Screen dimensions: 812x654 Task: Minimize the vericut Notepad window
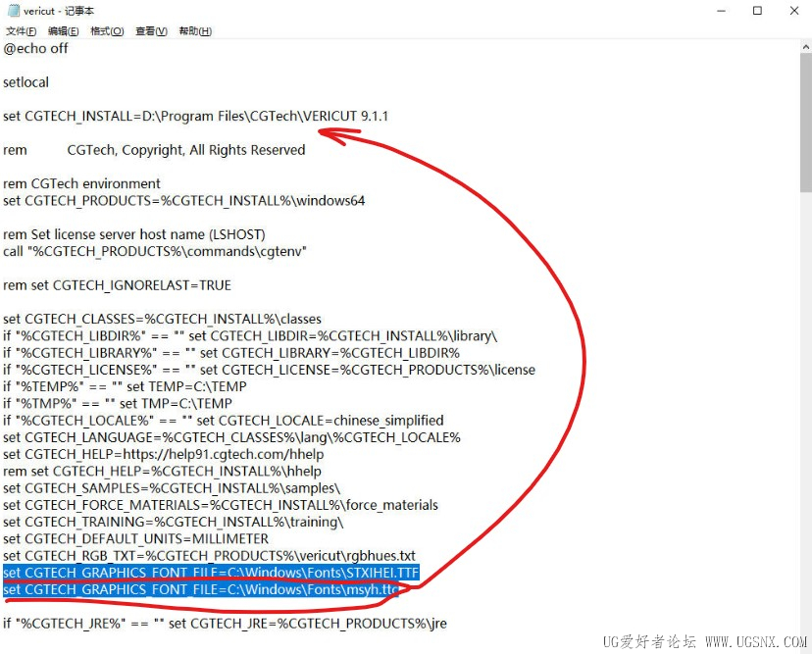pos(722,11)
